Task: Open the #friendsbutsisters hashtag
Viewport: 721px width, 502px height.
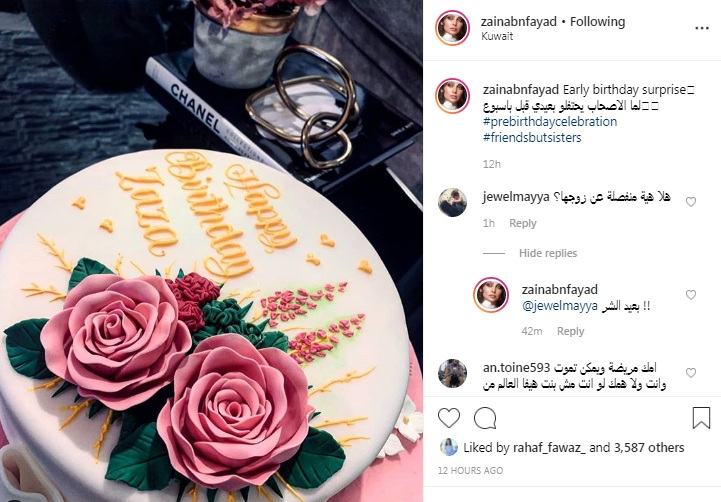Action: 532,137
